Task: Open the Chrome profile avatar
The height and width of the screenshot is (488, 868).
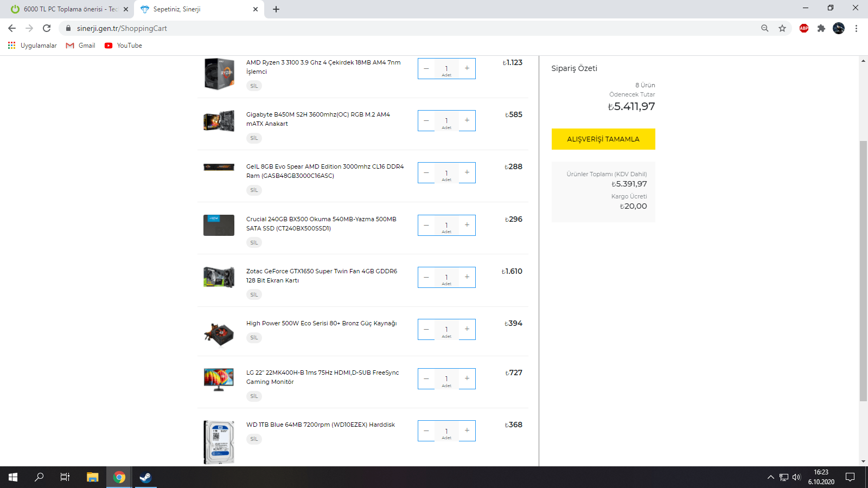Action: tap(839, 28)
